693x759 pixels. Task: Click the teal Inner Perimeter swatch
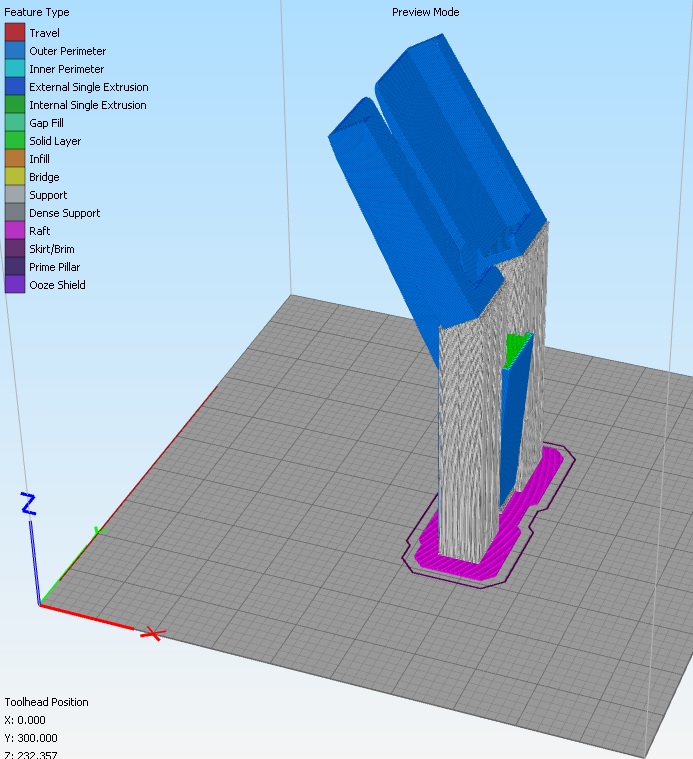(15, 68)
